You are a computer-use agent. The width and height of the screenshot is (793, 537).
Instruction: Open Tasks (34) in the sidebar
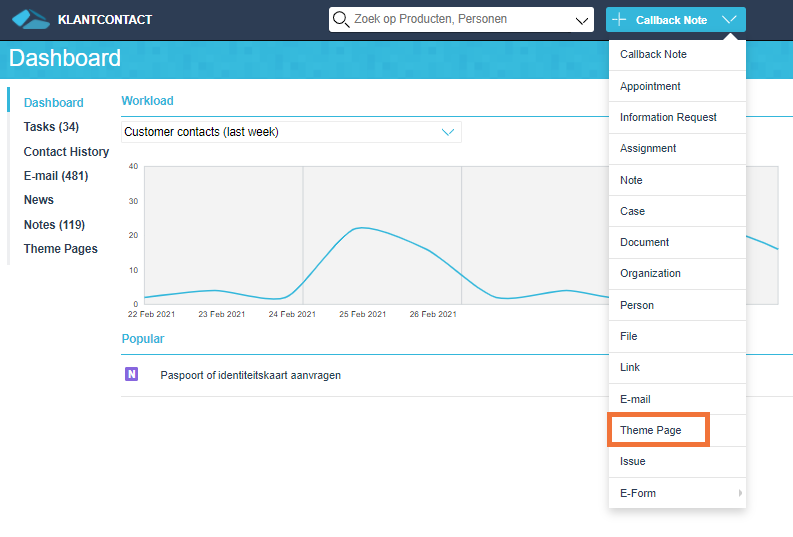coord(51,127)
